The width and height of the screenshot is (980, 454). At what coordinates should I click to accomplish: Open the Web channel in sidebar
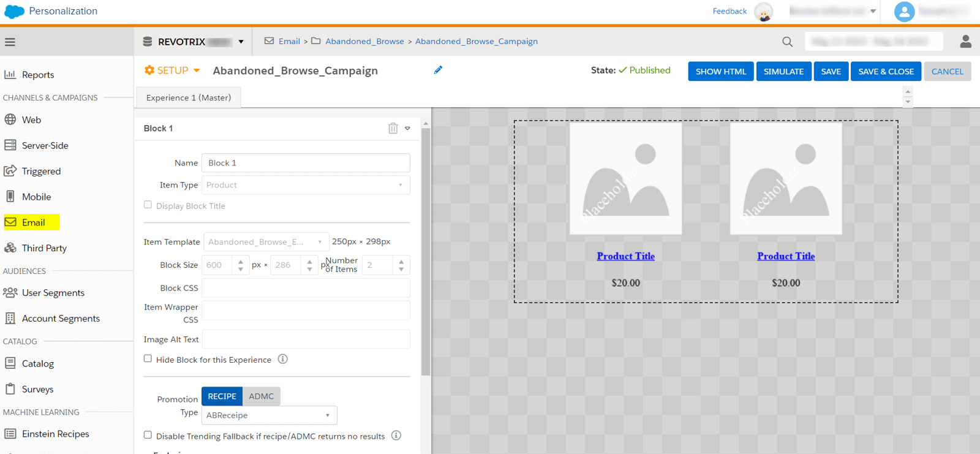click(31, 120)
